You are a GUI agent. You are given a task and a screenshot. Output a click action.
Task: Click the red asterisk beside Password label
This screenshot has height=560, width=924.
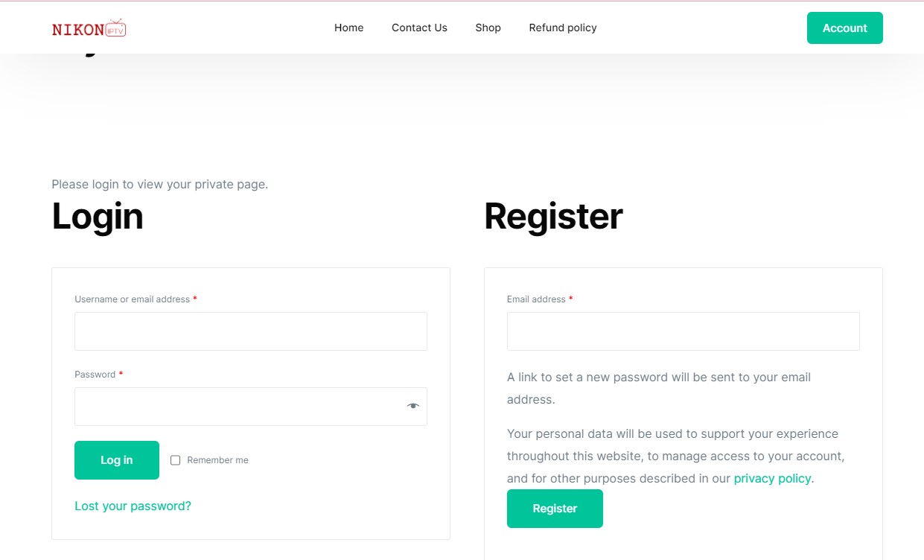click(x=121, y=374)
